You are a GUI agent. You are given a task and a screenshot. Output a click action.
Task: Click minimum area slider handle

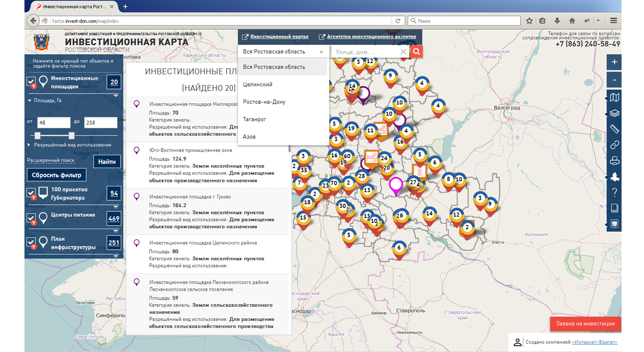point(37,136)
